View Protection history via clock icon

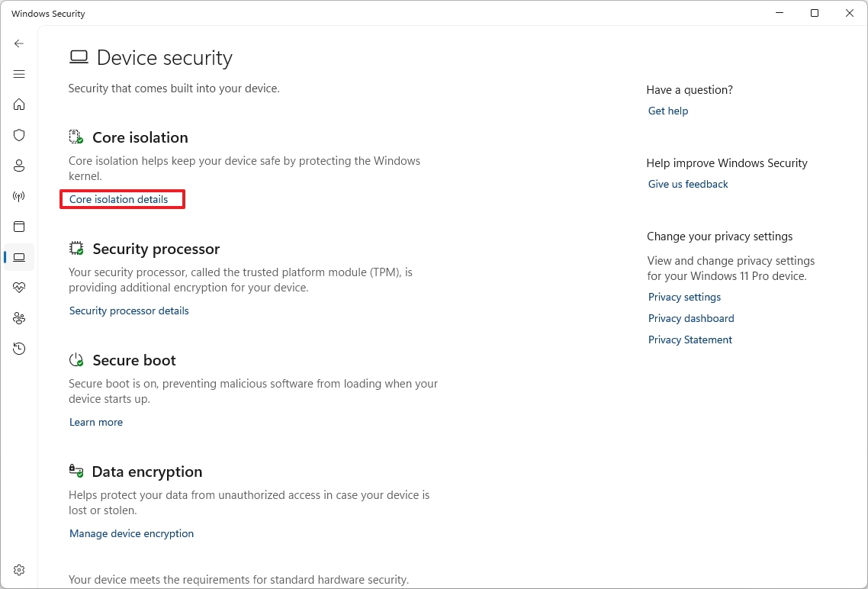19,349
